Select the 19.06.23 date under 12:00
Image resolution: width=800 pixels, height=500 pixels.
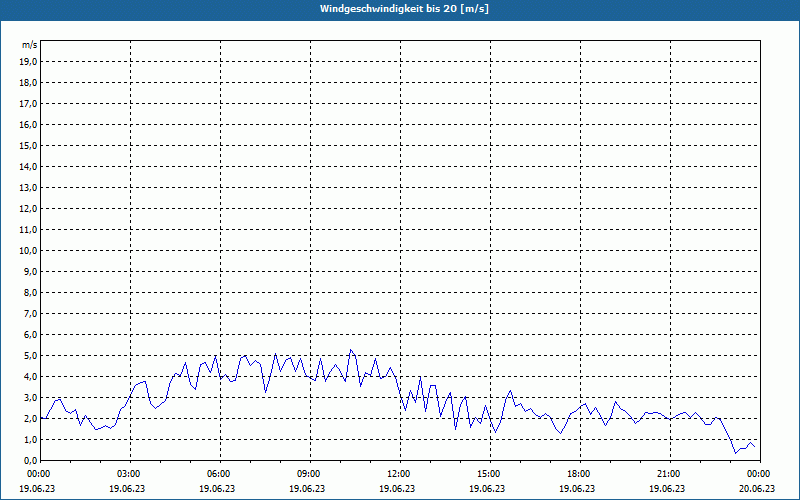[x=397, y=488]
